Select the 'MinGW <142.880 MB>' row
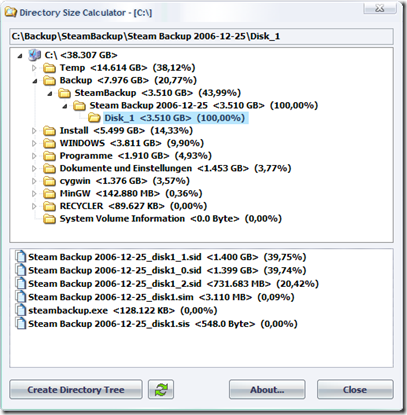Viewport: 407px width, 415px height. 131,194
